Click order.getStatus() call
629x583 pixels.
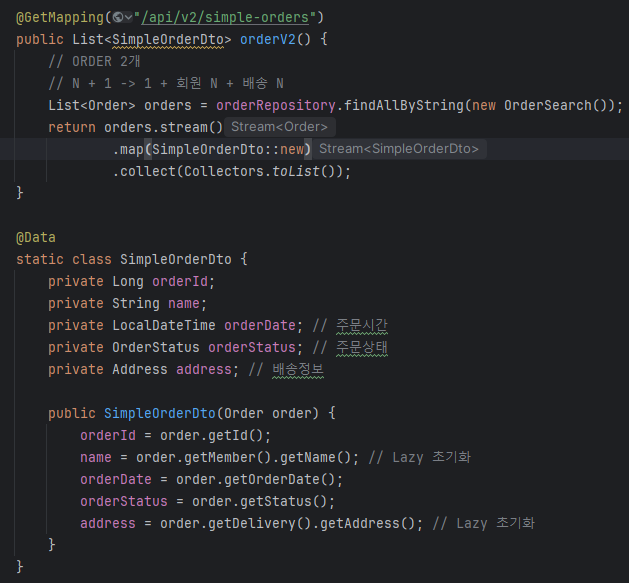coord(260,502)
